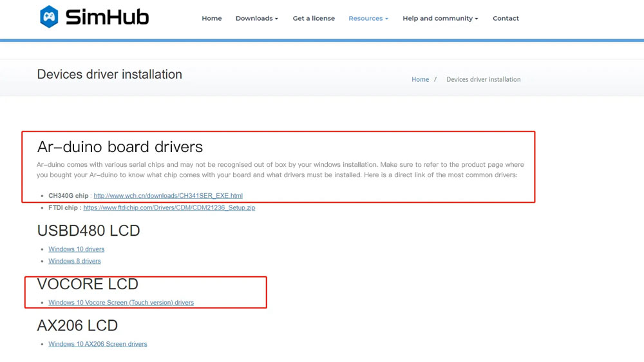Open the FTDI chip driver download link
This screenshot has width=644, height=362.
click(169, 208)
